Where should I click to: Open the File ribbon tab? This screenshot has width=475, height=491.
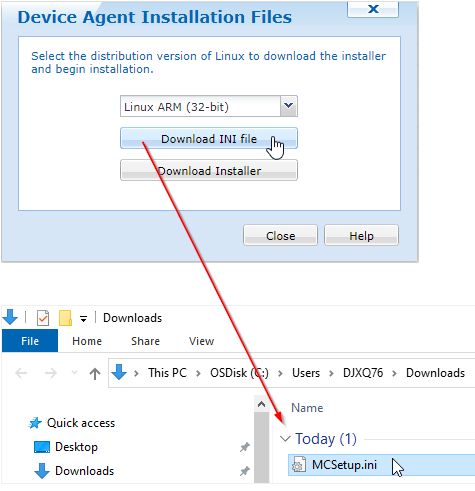tap(30, 341)
